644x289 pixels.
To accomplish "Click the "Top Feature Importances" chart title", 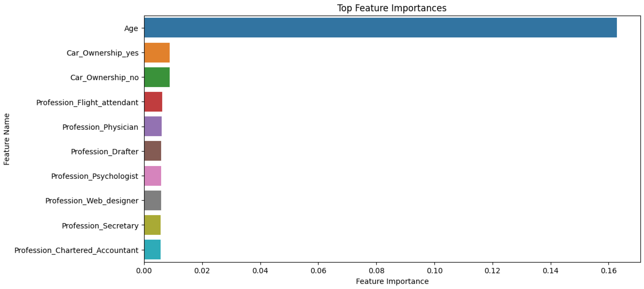I will (x=392, y=8).
